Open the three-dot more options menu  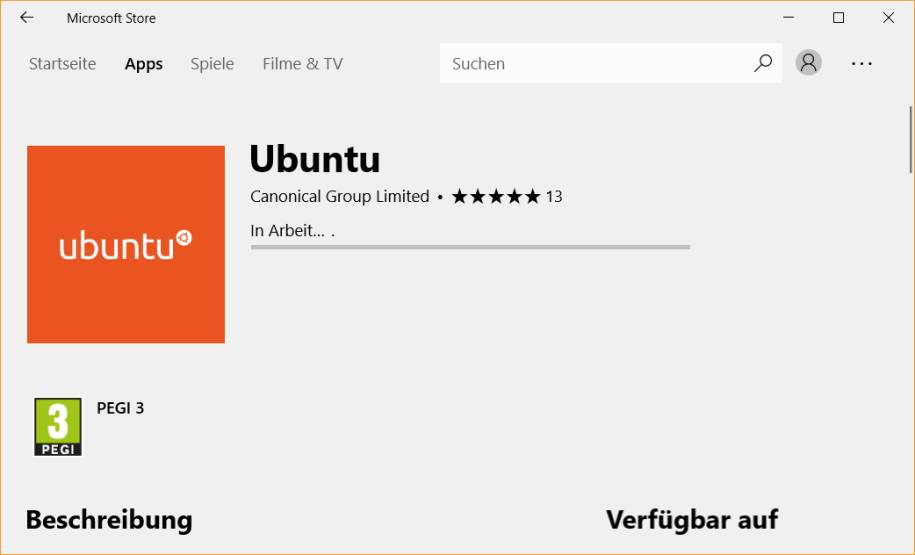point(861,64)
